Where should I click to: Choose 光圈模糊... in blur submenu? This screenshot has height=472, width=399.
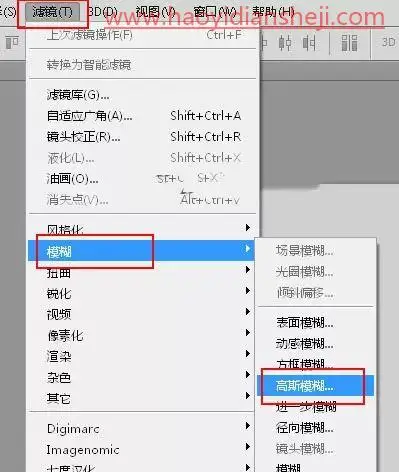coord(316,272)
